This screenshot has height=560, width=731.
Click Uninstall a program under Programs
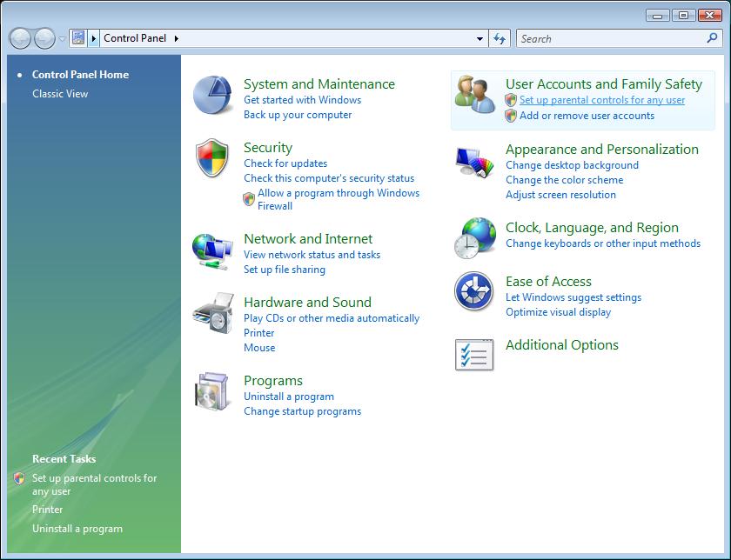[289, 396]
